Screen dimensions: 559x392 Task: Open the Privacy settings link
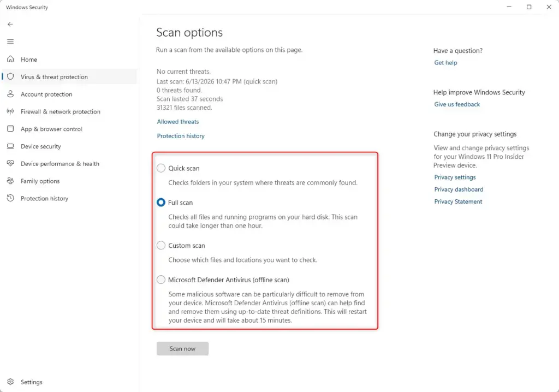455,177
